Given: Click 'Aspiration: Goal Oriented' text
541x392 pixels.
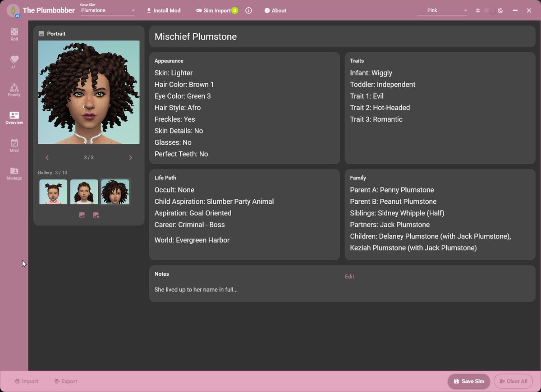Looking at the screenshot, I should [x=193, y=213].
